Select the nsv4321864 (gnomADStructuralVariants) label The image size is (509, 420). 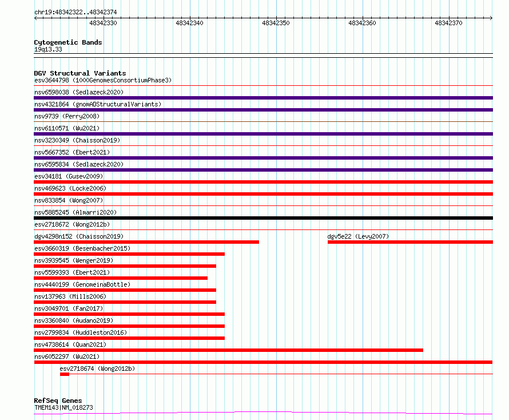[98, 104]
